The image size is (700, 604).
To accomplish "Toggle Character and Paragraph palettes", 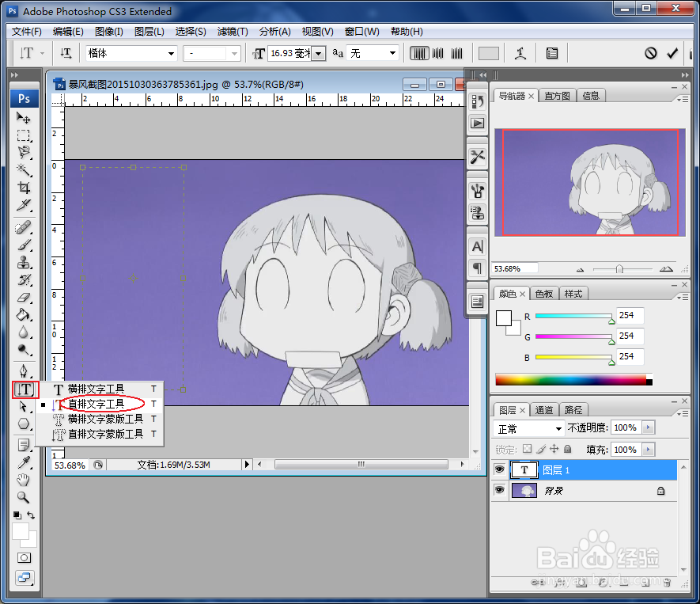I will 552,54.
